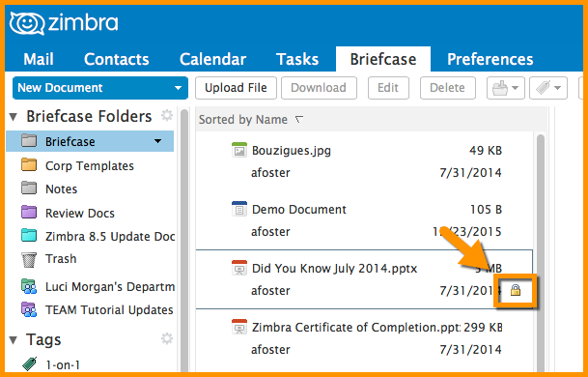Image resolution: width=588 pixels, height=377 pixels.
Task: Open the Mail tab
Action: (39, 59)
